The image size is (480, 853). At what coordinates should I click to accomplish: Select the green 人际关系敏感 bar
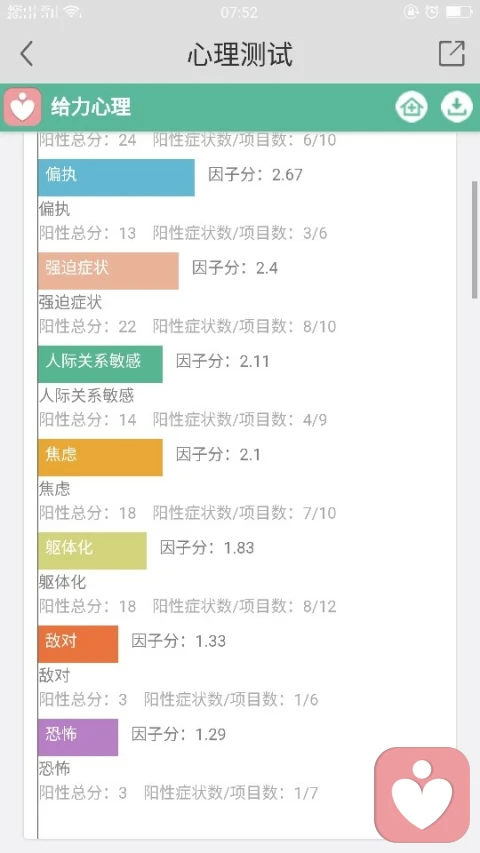[100, 364]
